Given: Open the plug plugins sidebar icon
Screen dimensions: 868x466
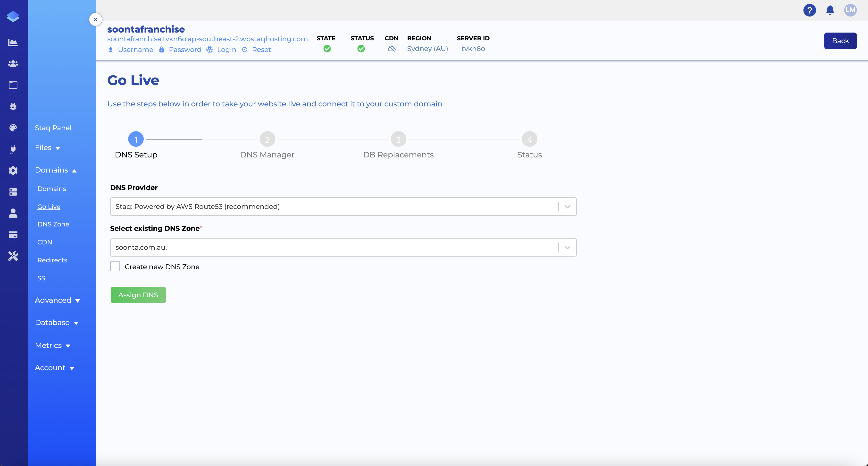Looking at the screenshot, I should (13, 149).
